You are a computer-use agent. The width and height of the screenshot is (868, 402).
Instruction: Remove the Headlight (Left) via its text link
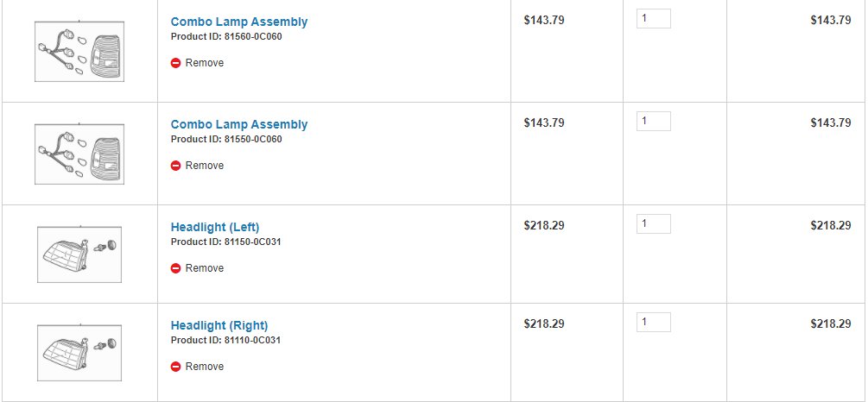tap(205, 268)
